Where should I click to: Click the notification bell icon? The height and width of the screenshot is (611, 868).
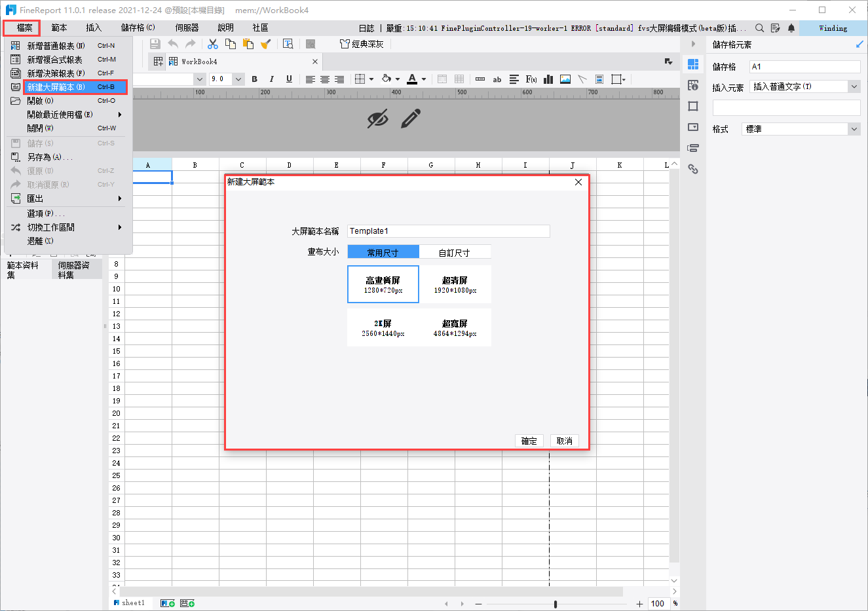click(x=791, y=28)
